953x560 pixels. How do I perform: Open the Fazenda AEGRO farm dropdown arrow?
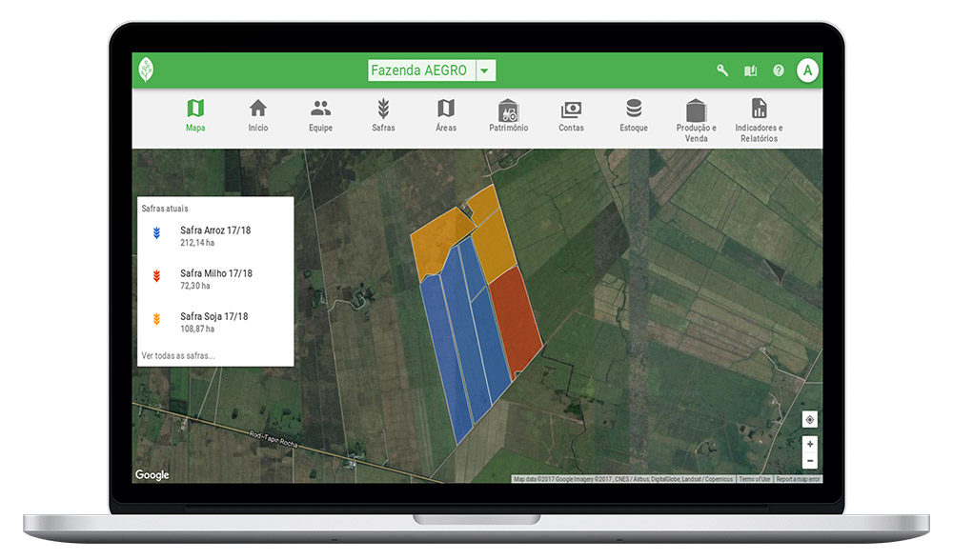point(485,70)
